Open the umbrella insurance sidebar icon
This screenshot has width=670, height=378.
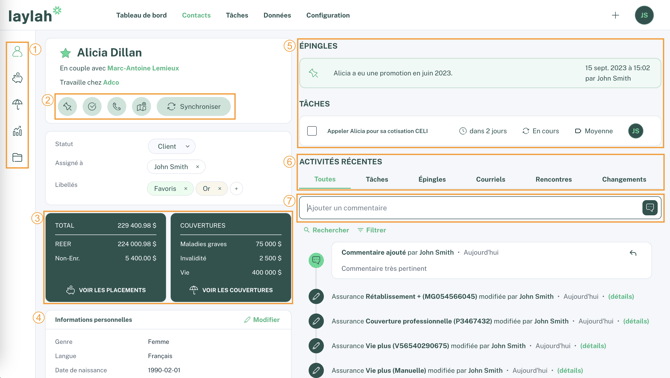coord(17,104)
